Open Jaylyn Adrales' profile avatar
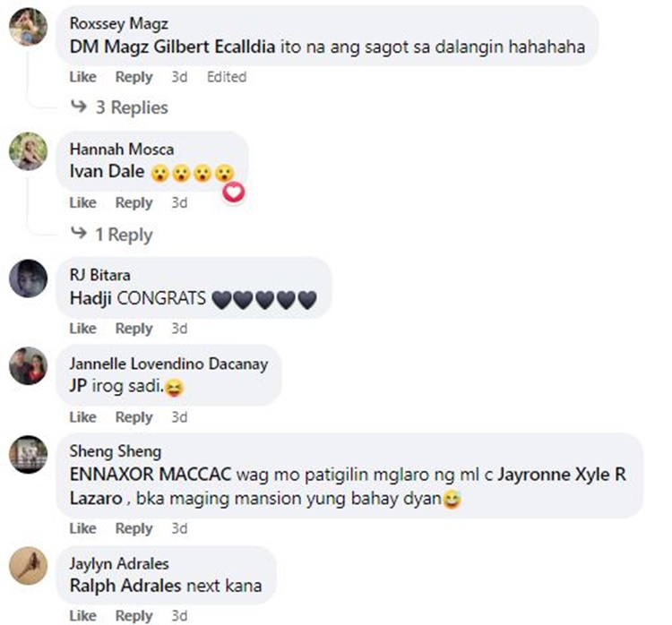 point(29,566)
